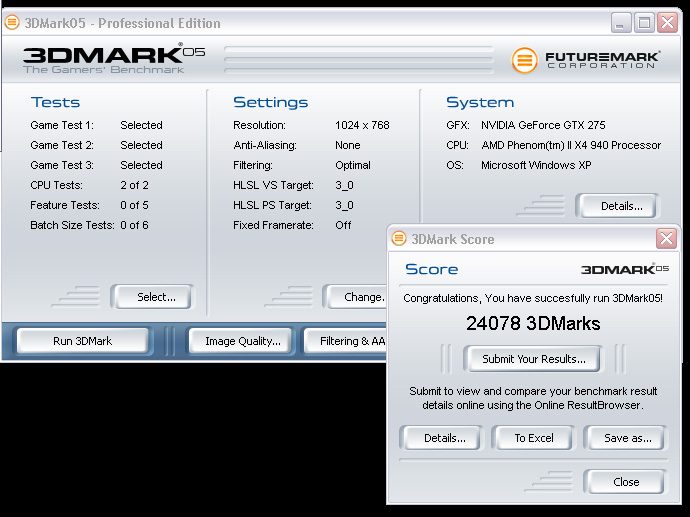Open Filtering & AA settings
The height and width of the screenshot is (517, 690).
coord(346,341)
